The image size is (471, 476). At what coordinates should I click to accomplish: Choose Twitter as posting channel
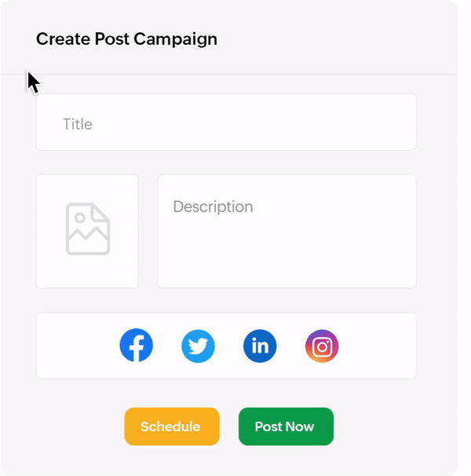pos(198,346)
